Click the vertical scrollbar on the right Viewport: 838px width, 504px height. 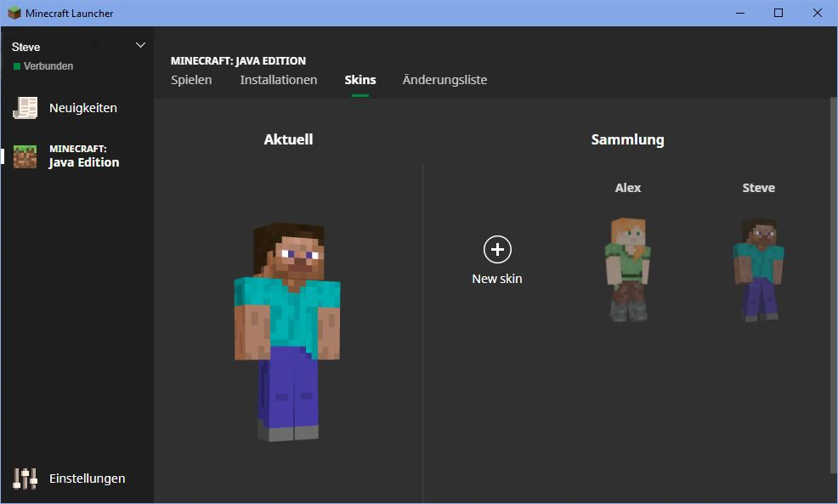pos(833,285)
